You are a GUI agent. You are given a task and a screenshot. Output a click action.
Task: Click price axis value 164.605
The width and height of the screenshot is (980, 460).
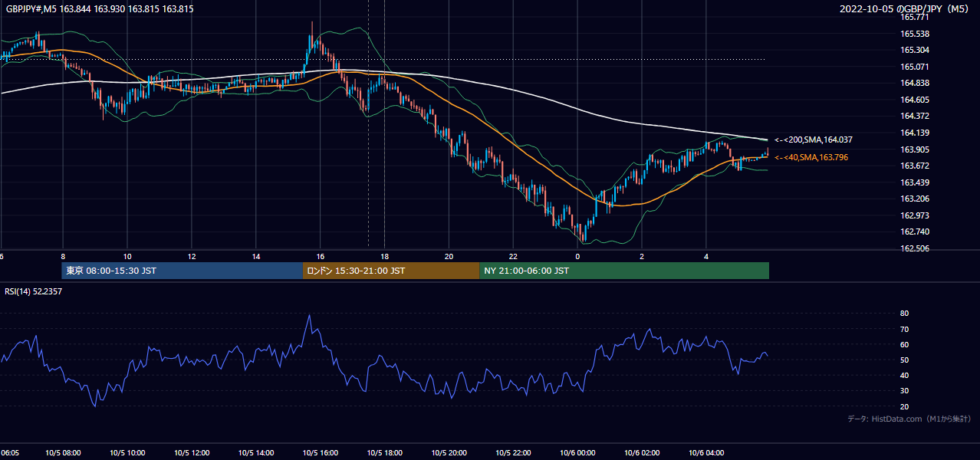click(914, 100)
